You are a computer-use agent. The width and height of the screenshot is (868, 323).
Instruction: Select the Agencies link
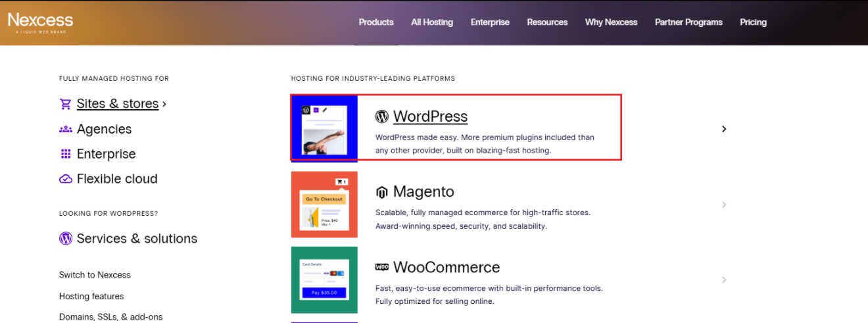[x=104, y=129]
